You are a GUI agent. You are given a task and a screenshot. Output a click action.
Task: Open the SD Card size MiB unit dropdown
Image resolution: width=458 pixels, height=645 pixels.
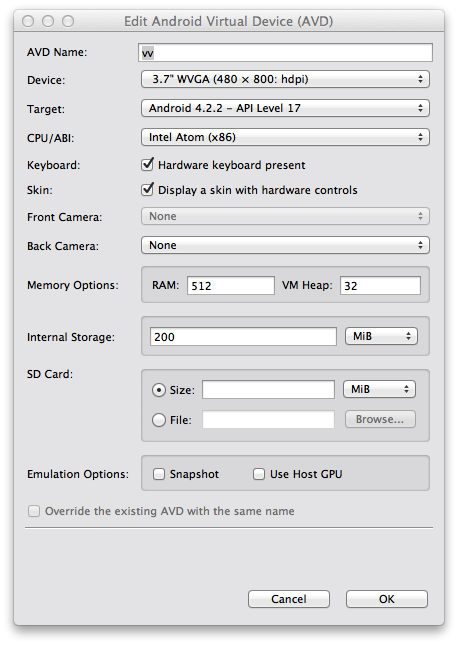379,389
